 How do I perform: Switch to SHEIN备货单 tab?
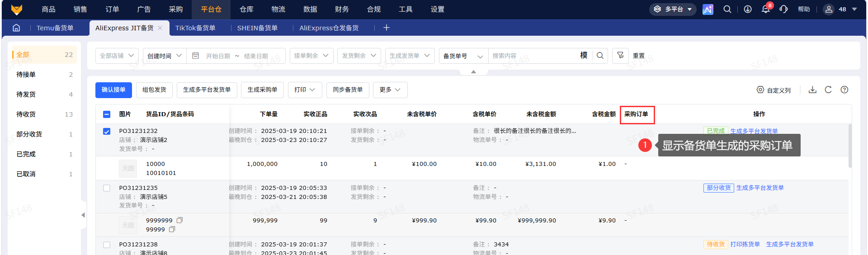257,28
